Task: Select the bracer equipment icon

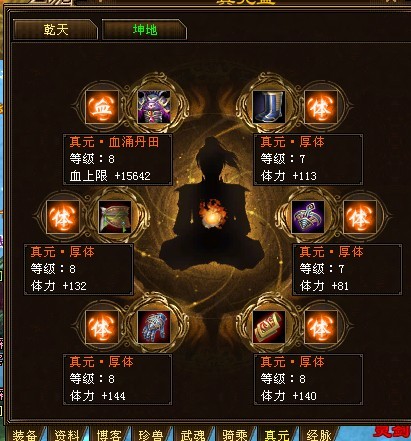Action: coord(308,217)
